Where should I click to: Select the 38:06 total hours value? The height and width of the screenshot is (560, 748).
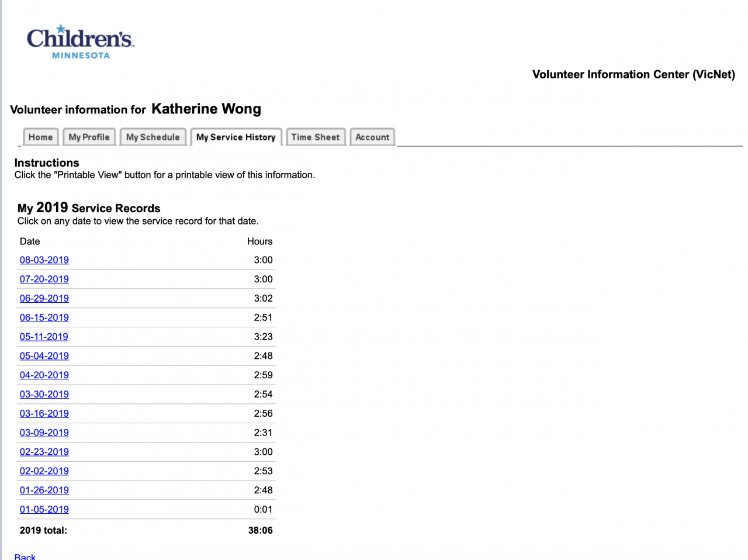coord(261,531)
